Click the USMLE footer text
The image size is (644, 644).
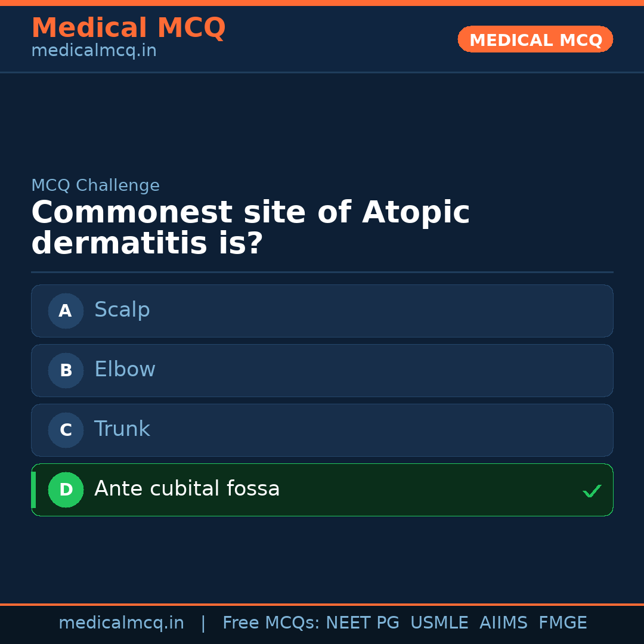tap(439, 623)
